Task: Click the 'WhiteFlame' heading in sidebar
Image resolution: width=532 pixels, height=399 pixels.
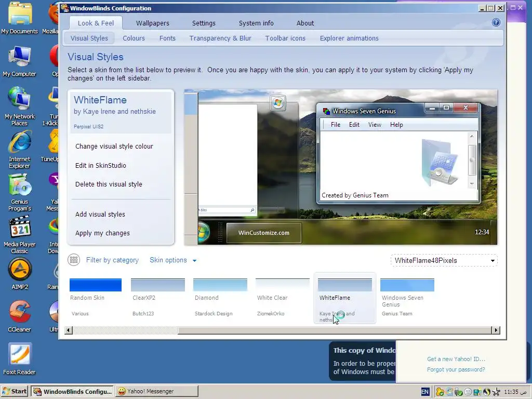Action: click(100, 100)
